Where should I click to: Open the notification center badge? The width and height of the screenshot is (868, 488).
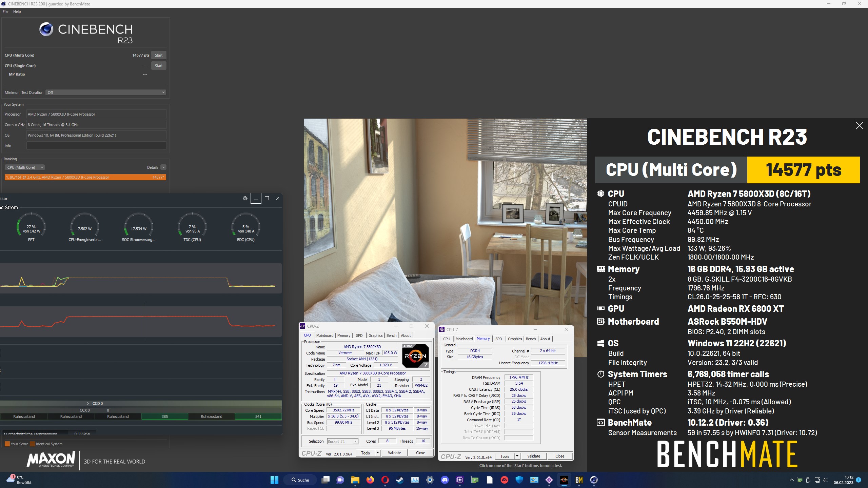click(x=859, y=480)
